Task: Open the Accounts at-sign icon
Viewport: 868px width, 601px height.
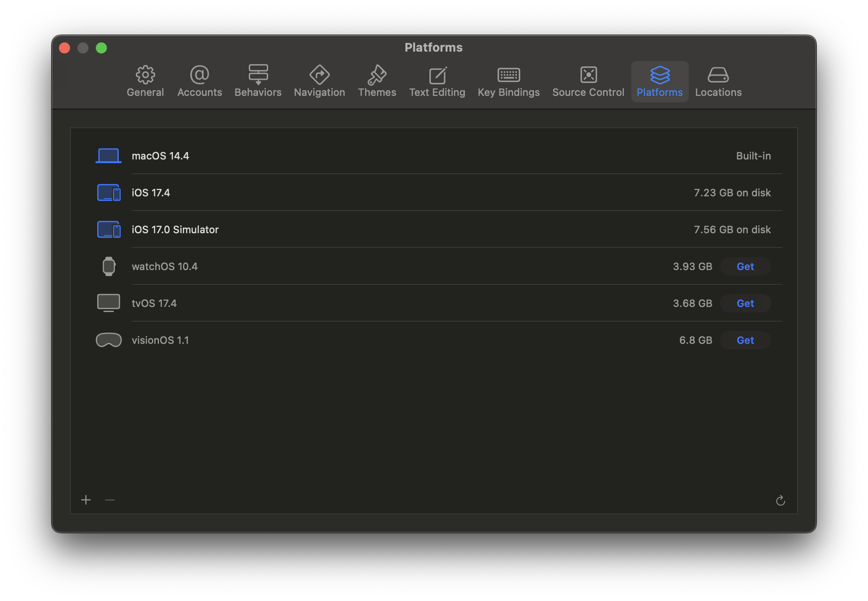Action: 199,75
